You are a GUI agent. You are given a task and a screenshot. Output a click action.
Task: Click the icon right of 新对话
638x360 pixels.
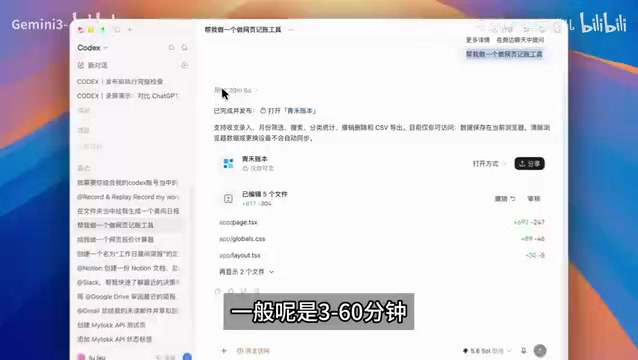184,65
